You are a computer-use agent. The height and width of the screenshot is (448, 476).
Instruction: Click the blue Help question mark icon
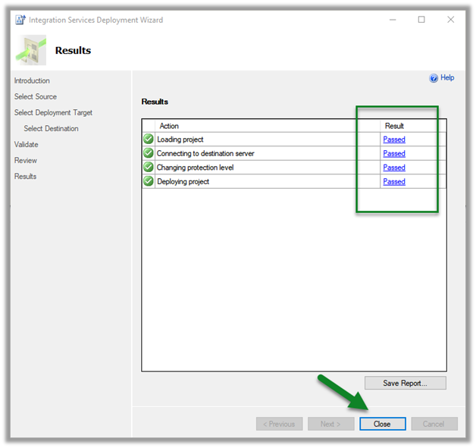[x=434, y=78]
